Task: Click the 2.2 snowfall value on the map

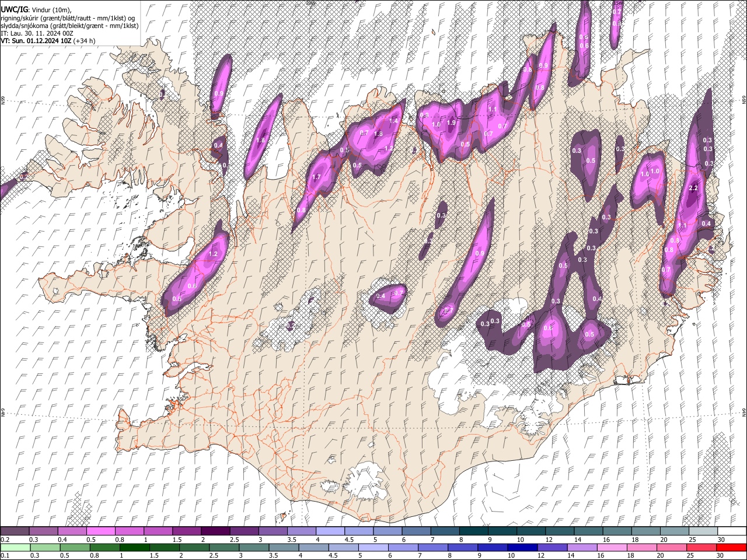Action: click(694, 188)
